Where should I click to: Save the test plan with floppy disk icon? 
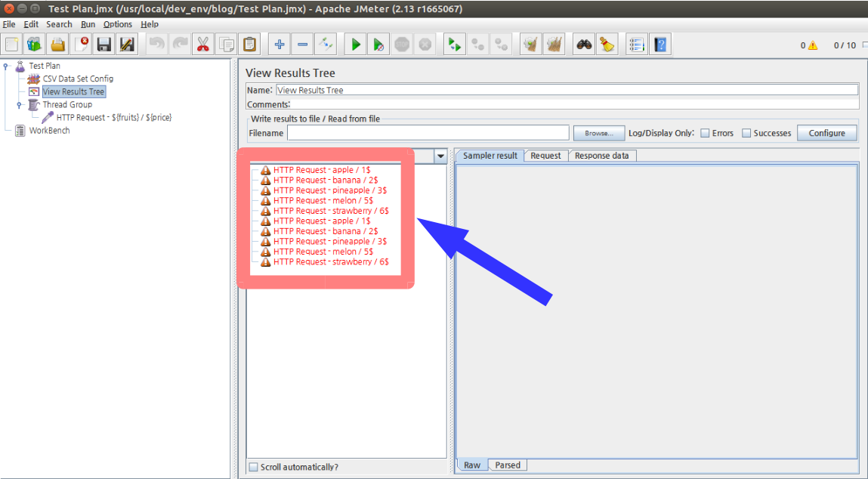click(104, 45)
